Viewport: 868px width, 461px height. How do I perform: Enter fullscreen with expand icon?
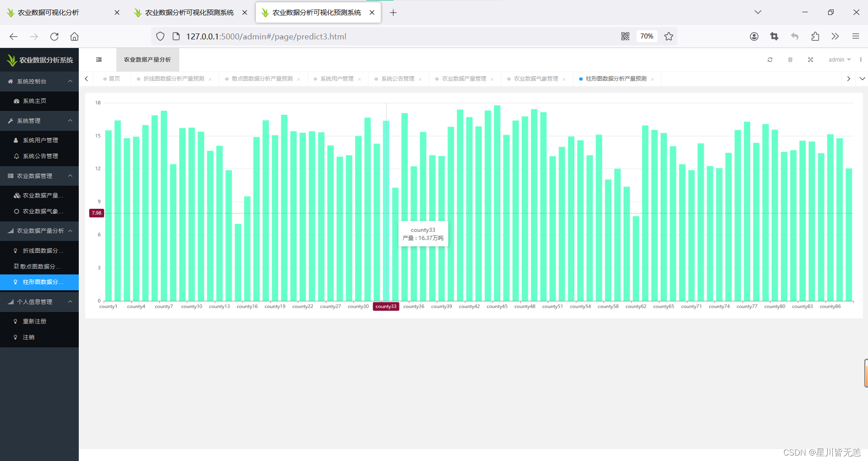pyautogui.click(x=810, y=60)
